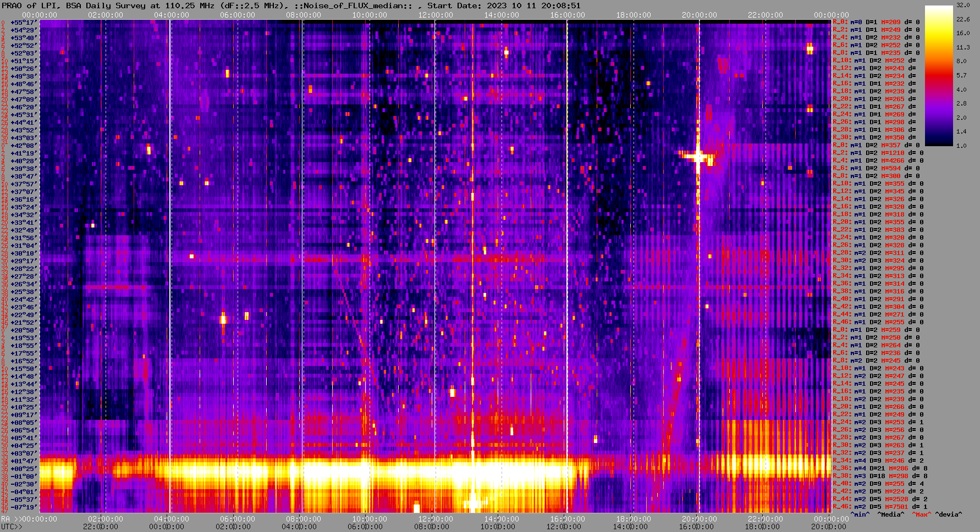This screenshot has width=980, height=532.
Task: Click the stats row with 'M=1210'
Action: [878, 153]
